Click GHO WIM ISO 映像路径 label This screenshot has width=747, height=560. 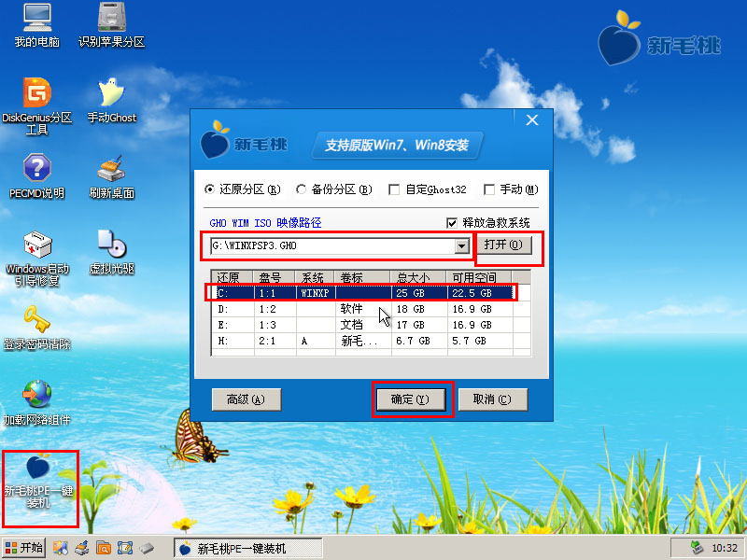click(265, 223)
